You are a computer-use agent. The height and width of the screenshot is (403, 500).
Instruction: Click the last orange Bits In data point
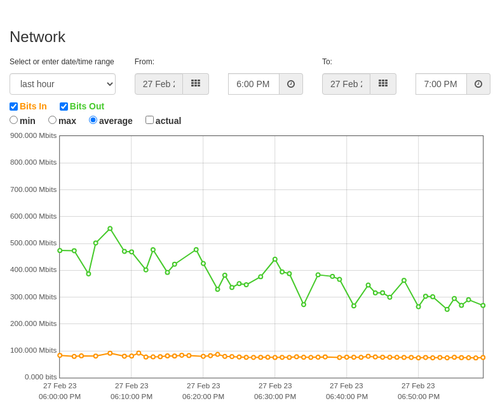click(483, 357)
